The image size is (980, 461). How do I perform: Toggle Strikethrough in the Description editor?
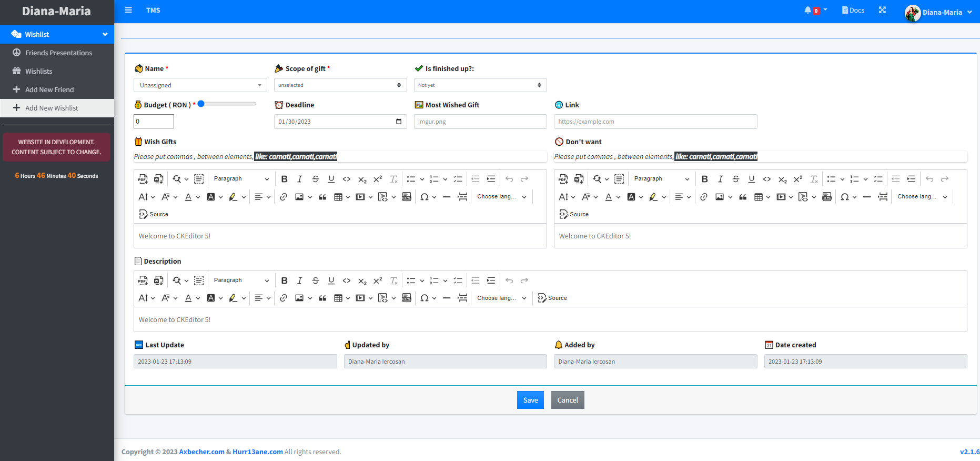[316, 280]
